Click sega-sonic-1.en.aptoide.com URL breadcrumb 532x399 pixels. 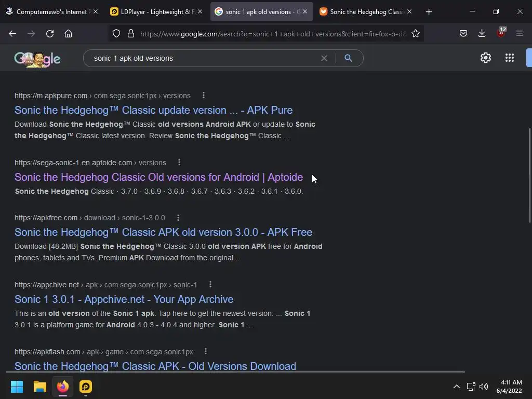(x=73, y=163)
